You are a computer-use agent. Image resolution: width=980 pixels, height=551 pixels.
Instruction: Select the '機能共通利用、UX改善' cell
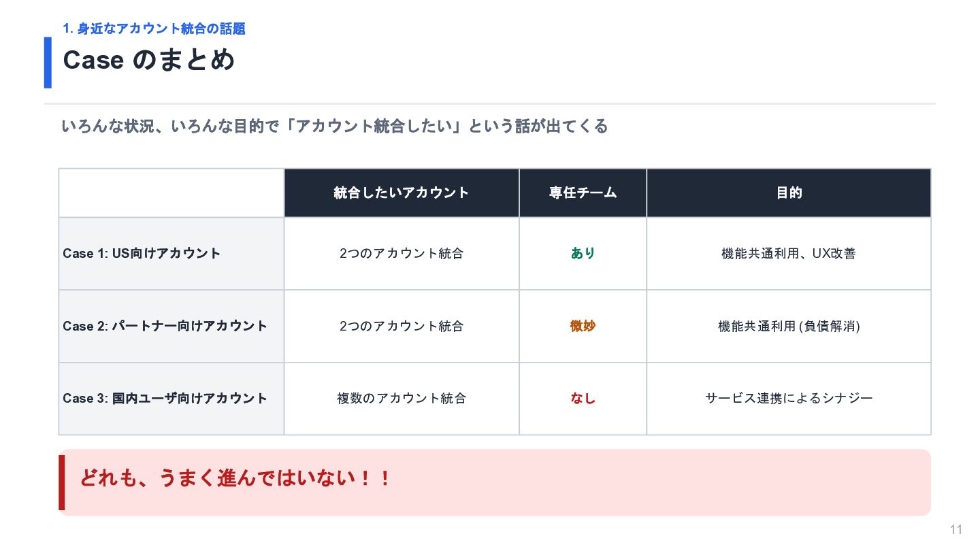click(x=789, y=253)
